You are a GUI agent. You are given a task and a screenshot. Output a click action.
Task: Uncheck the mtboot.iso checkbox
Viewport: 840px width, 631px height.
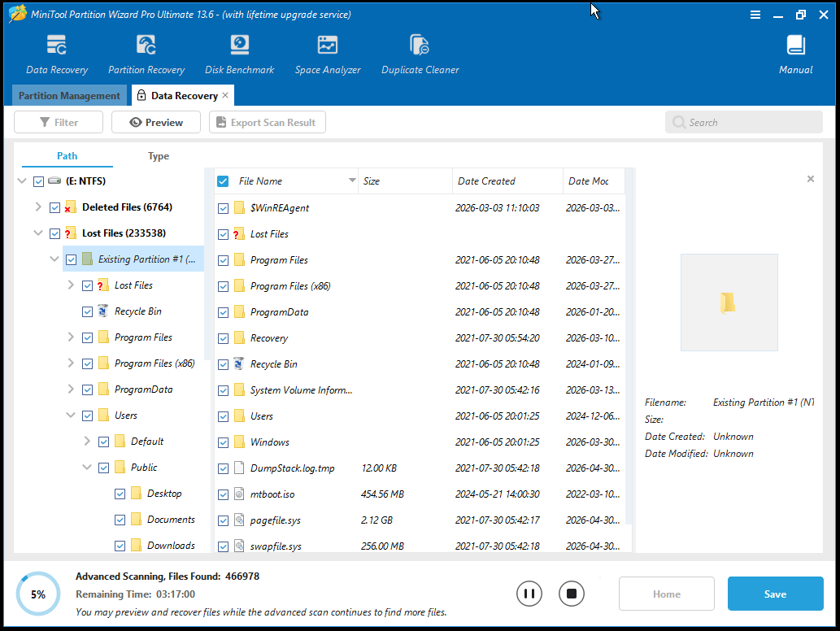click(x=224, y=495)
